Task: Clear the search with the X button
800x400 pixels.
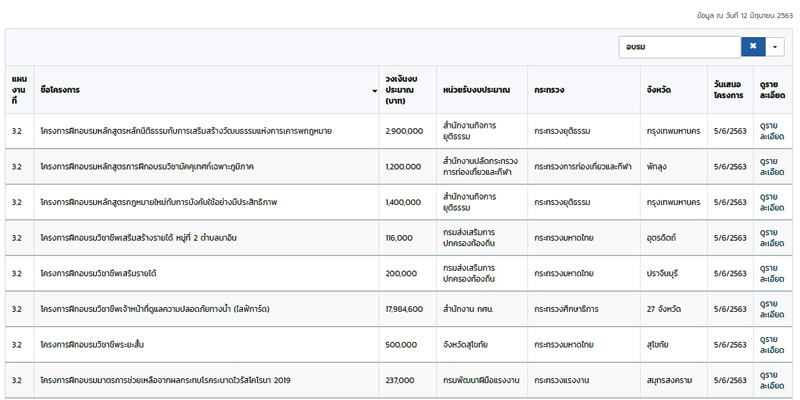Action: click(x=752, y=47)
